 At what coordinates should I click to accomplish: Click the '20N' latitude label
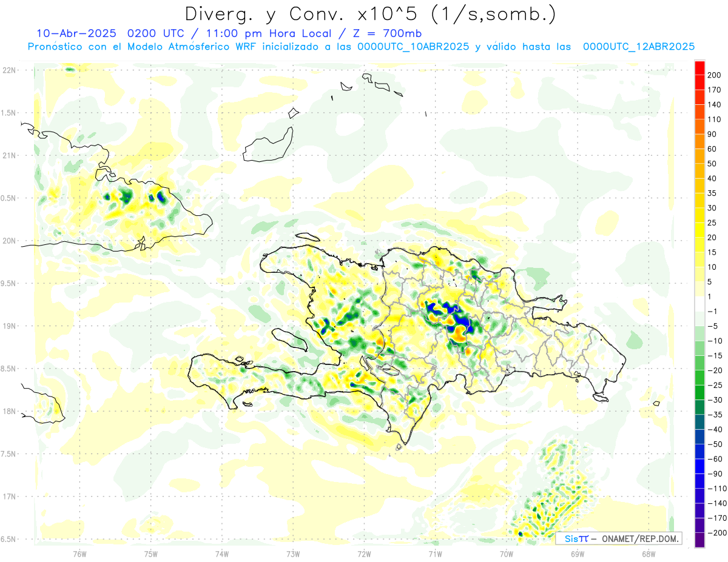[x=9, y=241]
